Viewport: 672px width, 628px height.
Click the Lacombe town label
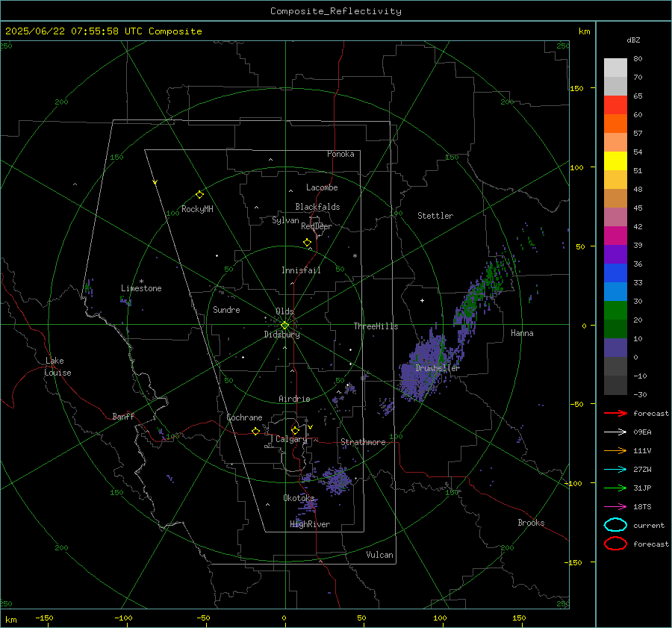[x=322, y=187]
